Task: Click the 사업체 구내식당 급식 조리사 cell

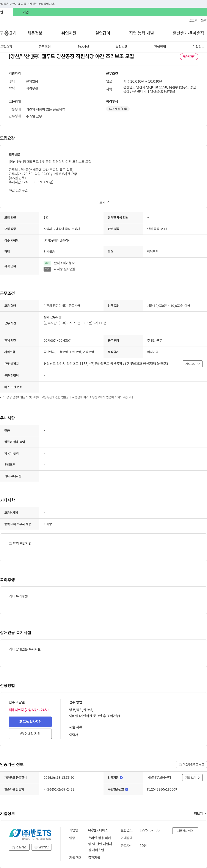Action: click(62, 229)
